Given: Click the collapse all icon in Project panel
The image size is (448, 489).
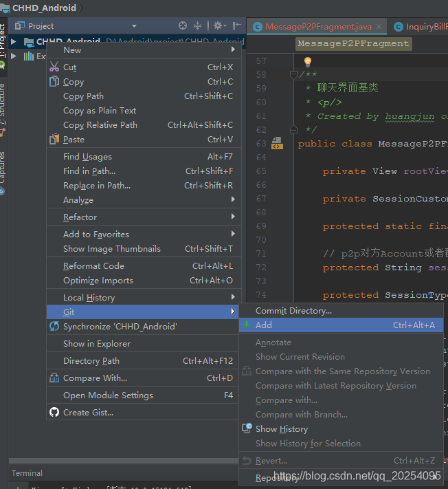Looking at the screenshot, I should point(197,25).
